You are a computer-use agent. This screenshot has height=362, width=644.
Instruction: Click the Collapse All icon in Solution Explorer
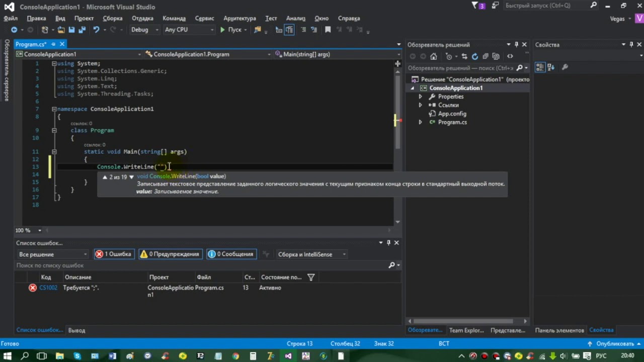[x=486, y=56]
